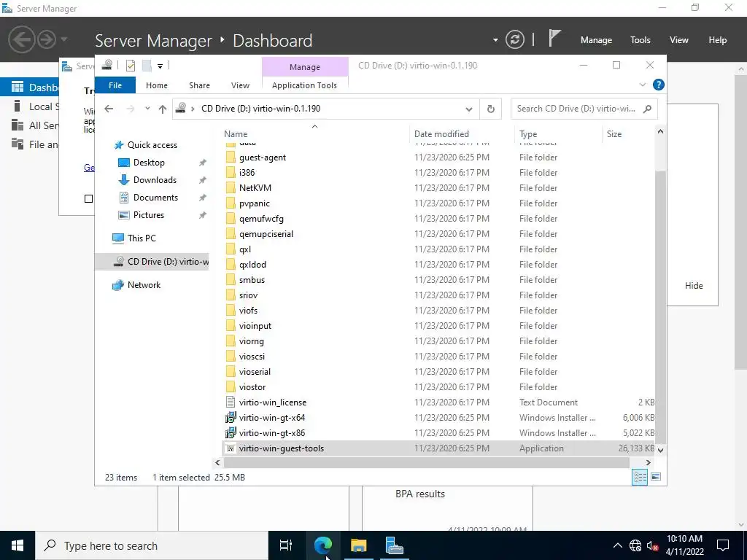Refresh the Server Manager dashboard

click(514, 39)
